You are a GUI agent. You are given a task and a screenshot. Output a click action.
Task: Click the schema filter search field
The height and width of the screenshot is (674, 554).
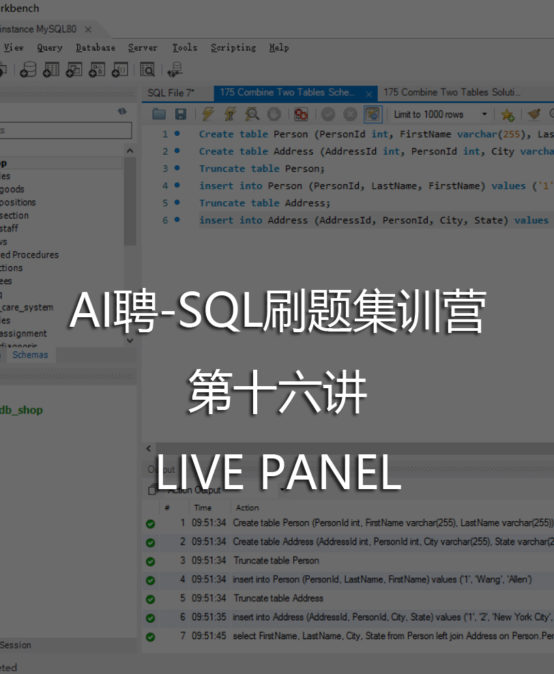[65, 130]
